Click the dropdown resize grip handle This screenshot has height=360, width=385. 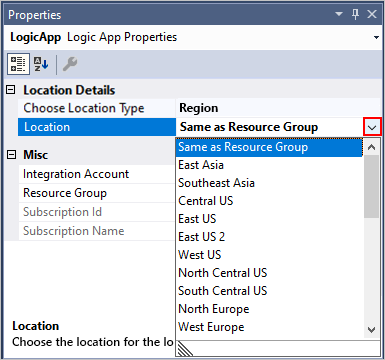click(x=185, y=349)
